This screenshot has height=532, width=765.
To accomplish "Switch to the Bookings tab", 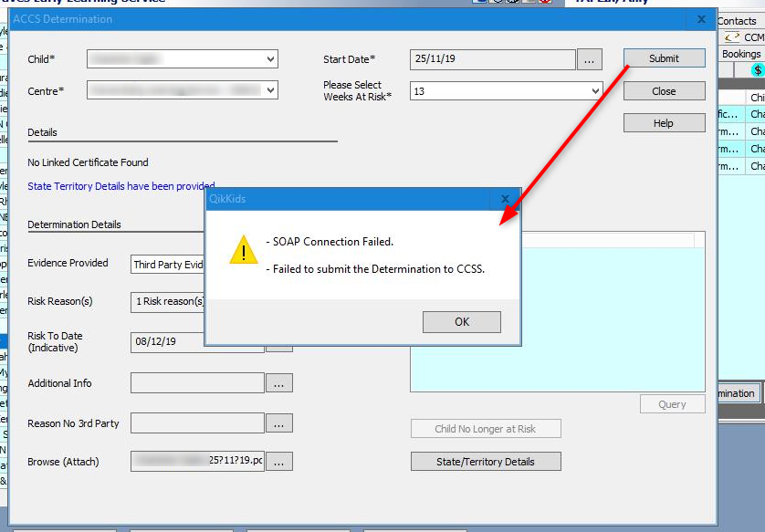I will pyautogui.click(x=740, y=54).
